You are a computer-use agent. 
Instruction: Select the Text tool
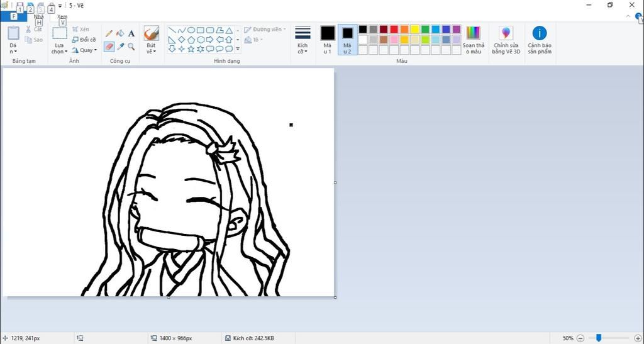point(131,33)
